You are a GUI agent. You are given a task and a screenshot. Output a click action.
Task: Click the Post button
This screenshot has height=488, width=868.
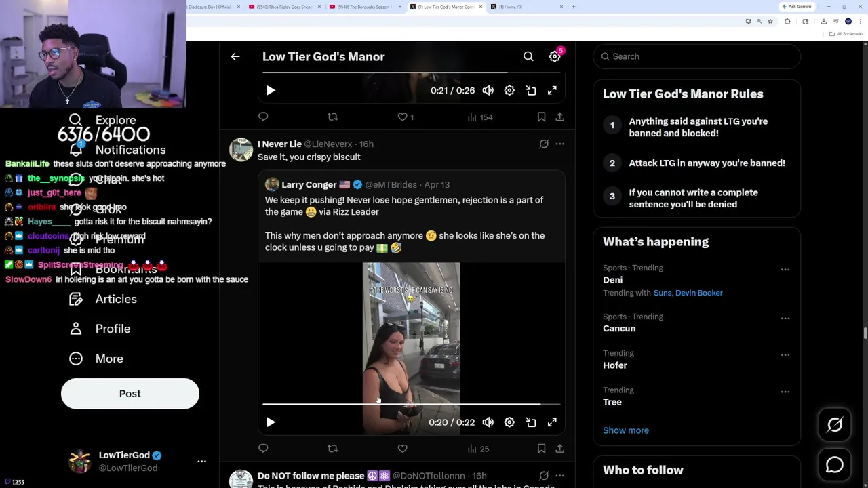(130, 394)
